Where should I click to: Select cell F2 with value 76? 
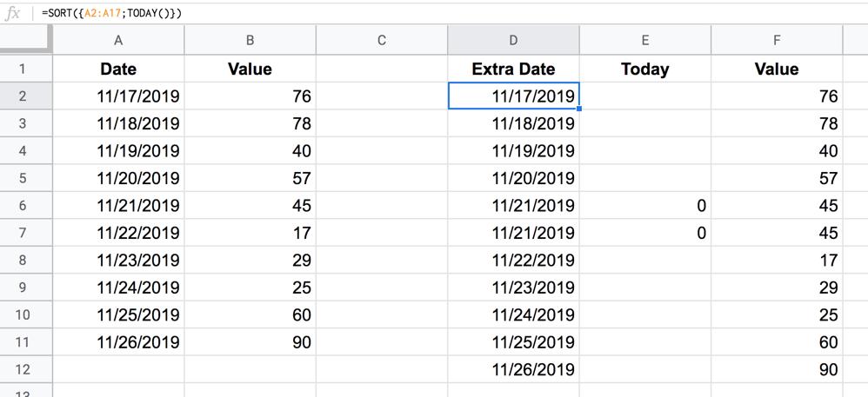click(x=777, y=96)
